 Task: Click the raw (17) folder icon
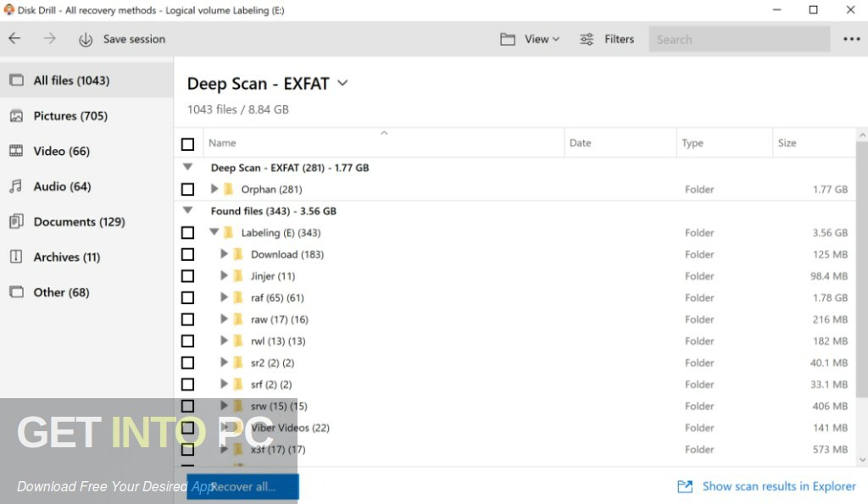[x=238, y=319]
